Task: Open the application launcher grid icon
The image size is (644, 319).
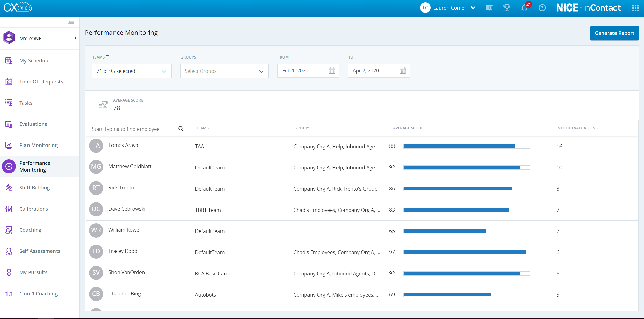Action: coord(635,8)
